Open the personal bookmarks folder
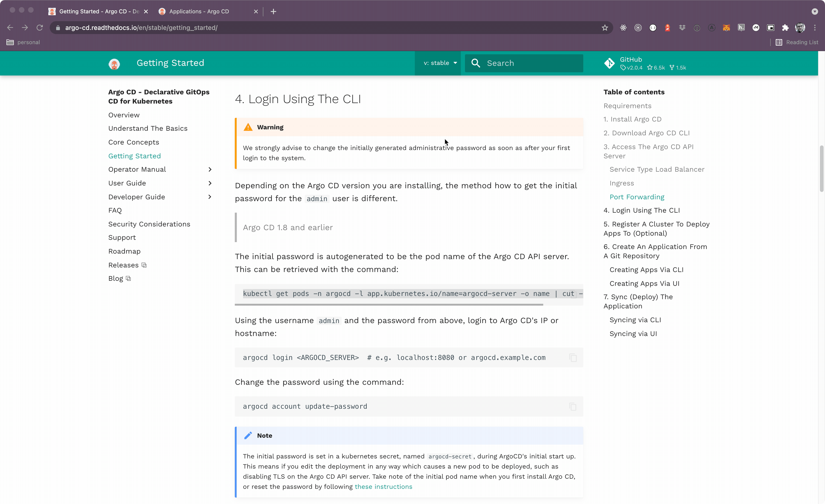825x504 pixels. tap(23, 42)
